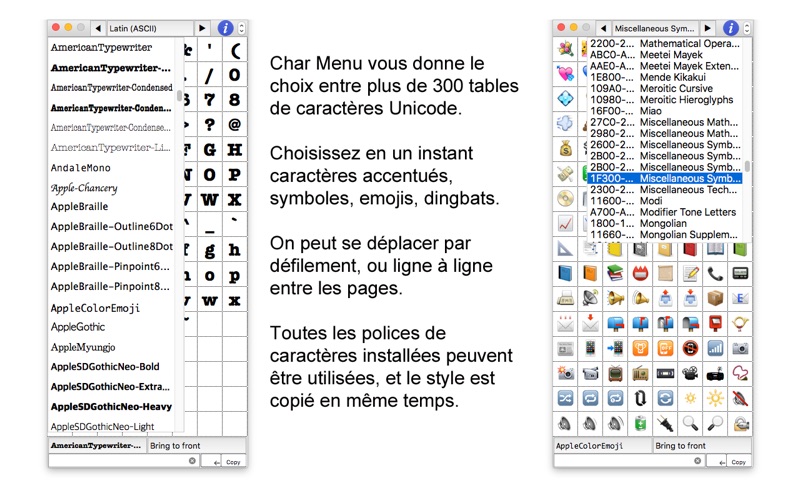Pick the radio emoji
The image size is (800, 500).
pyautogui.click(x=640, y=373)
